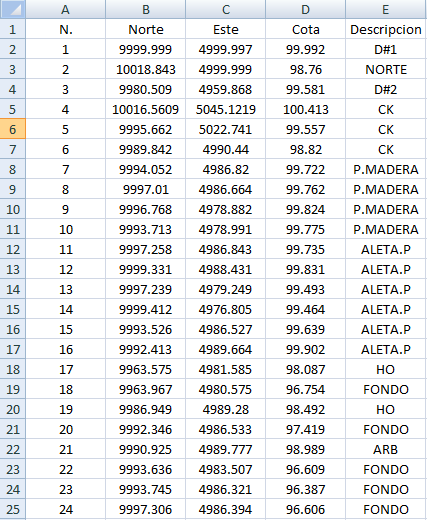Select cell containing 5045.1219
Image resolution: width=427 pixels, height=520 pixels.
coord(226,109)
